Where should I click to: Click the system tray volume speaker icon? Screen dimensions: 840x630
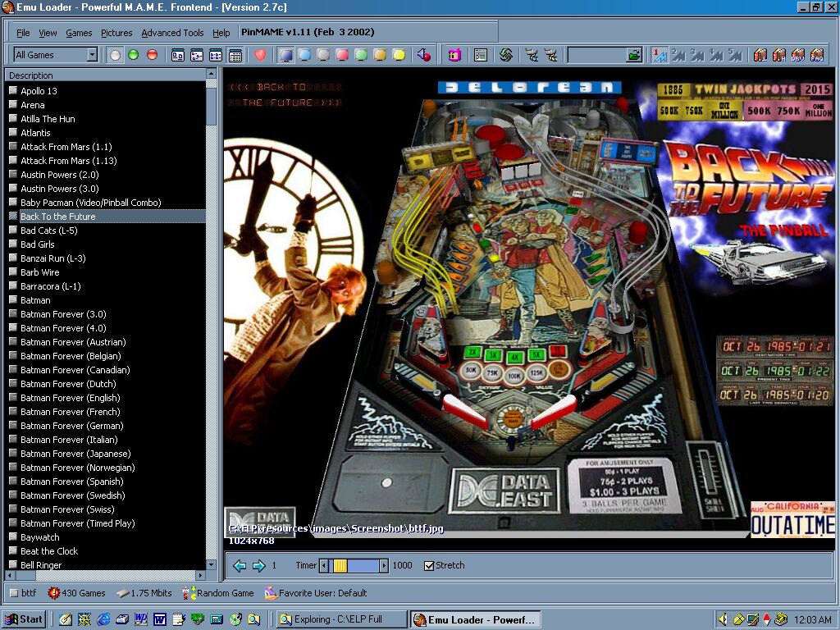tap(723, 619)
